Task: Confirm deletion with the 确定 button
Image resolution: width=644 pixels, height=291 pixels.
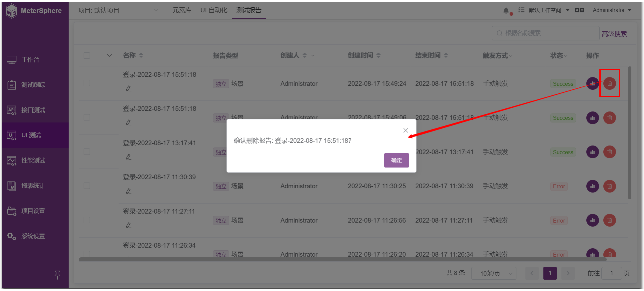Action: tap(396, 160)
